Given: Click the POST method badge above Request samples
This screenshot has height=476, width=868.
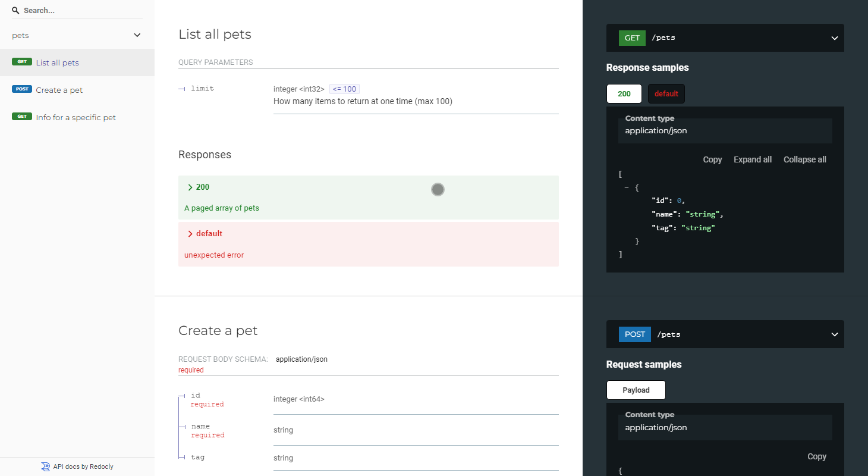Looking at the screenshot, I should pos(634,334).
